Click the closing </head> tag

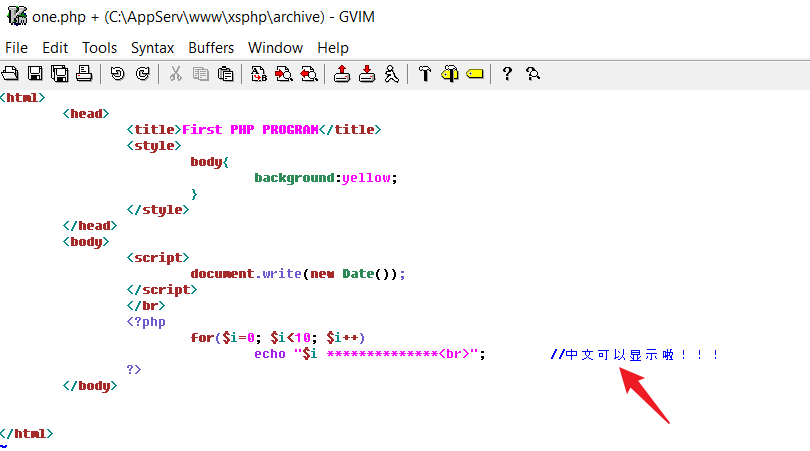coord(90,226)
